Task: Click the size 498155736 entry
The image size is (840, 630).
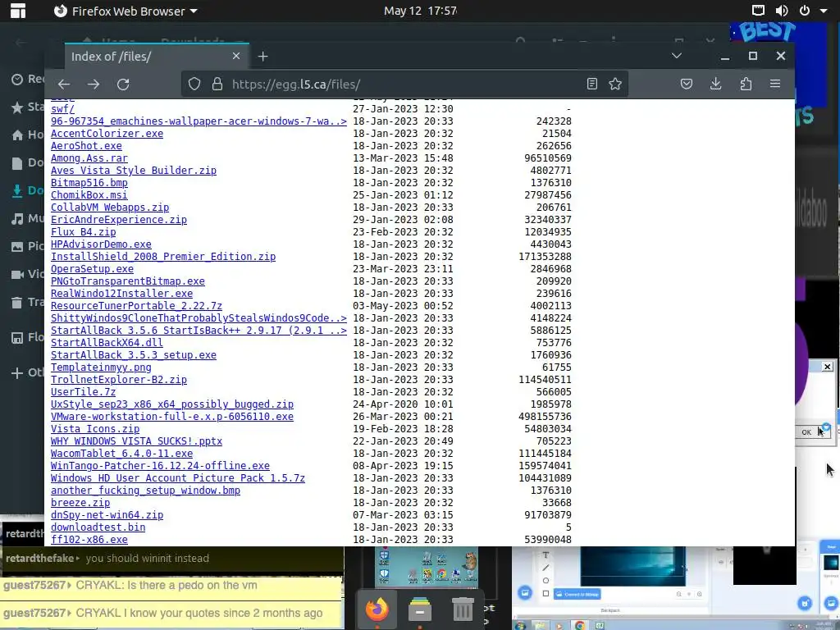Action: [545, 417]
